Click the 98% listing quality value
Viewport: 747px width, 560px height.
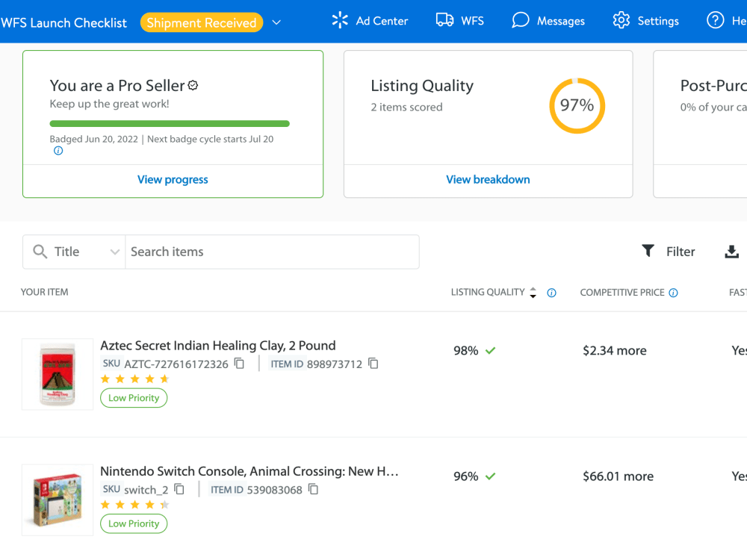coord(465,351)
